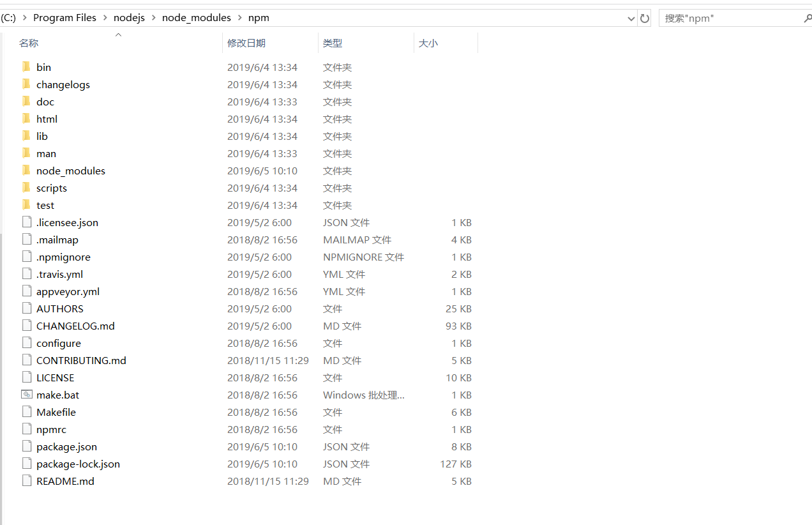Image resolution: width=812 pixels, height=525 pixels.
Task: Click the CHANGELOG.md file icon
Action: pos(26,326)
